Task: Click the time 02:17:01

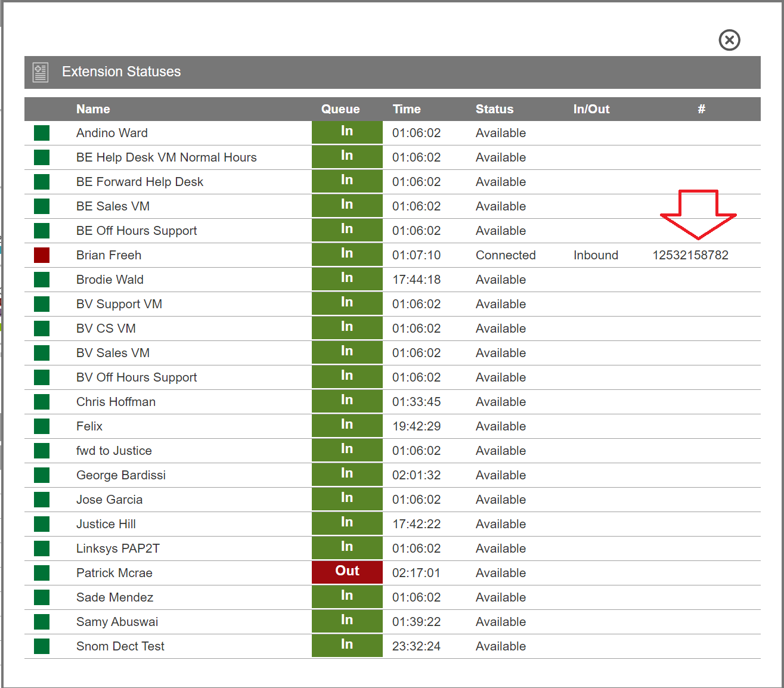Action: [416, 573]
